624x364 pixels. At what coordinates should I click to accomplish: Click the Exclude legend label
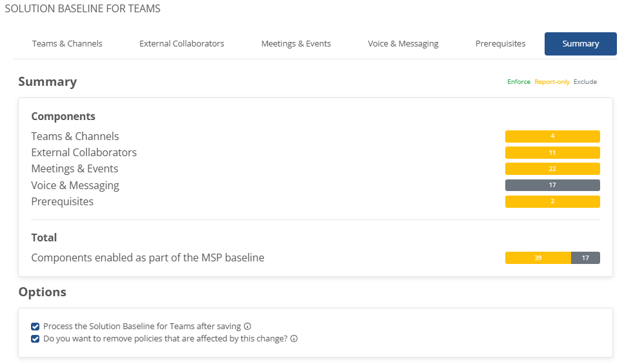pos(585,81)
